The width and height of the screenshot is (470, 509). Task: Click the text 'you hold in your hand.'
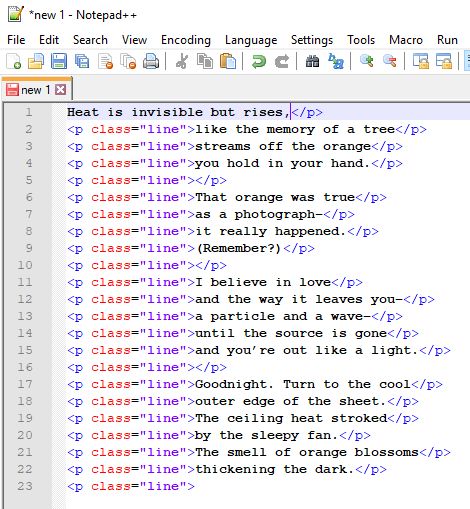tap(283, 163)
